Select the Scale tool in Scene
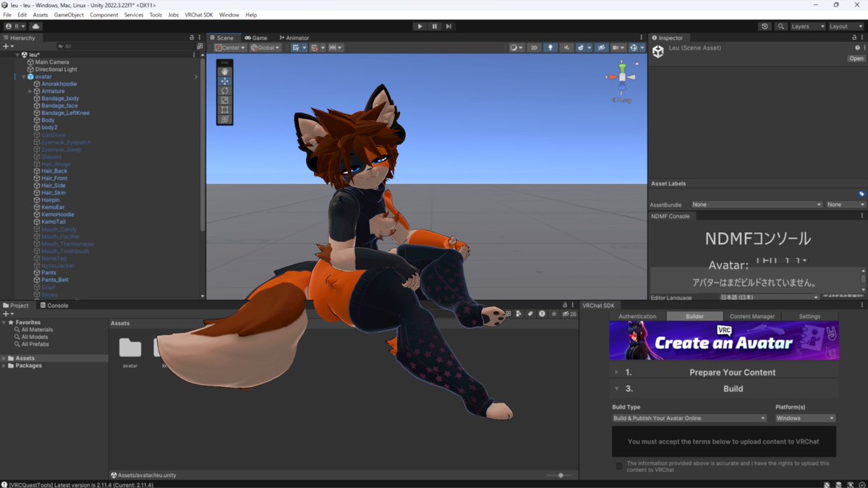The image size is (868, 488). (225, 100)
